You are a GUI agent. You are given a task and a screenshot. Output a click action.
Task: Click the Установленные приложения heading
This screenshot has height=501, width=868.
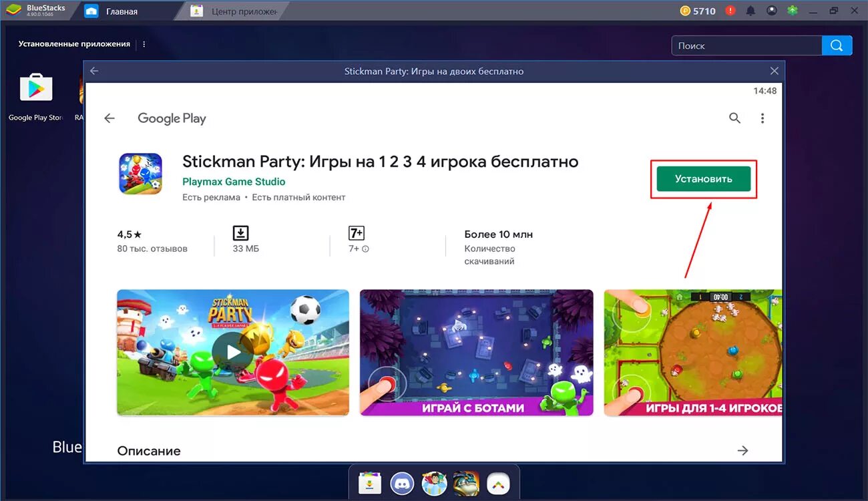[74, 44]
